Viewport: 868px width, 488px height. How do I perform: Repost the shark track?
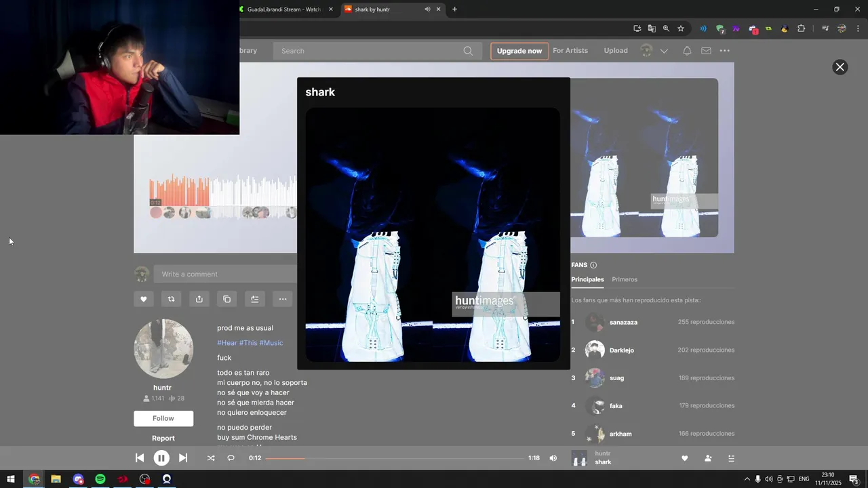(171, 299)
